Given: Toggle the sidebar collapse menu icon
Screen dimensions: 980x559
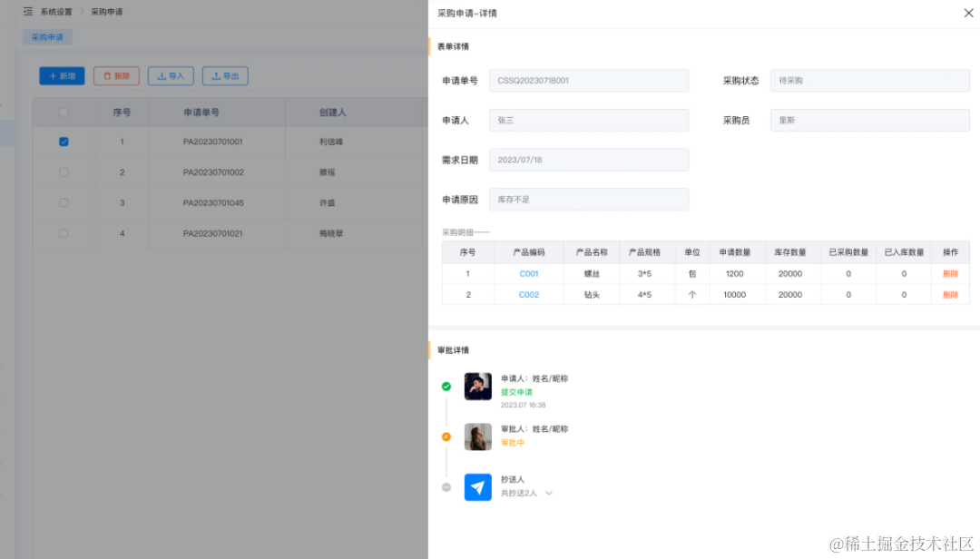Looking at the screenshot, I should (27, 11).
